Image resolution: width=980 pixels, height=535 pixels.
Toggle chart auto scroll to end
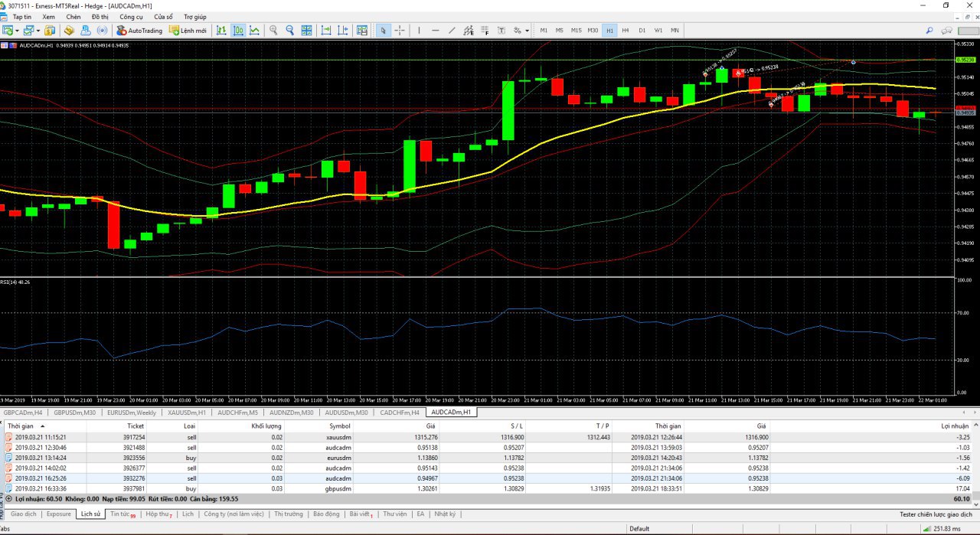coord(326,31)
